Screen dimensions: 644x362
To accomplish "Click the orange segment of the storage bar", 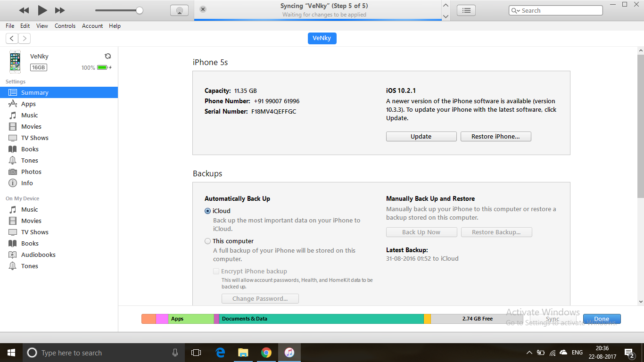I will (x=149, y=319).
